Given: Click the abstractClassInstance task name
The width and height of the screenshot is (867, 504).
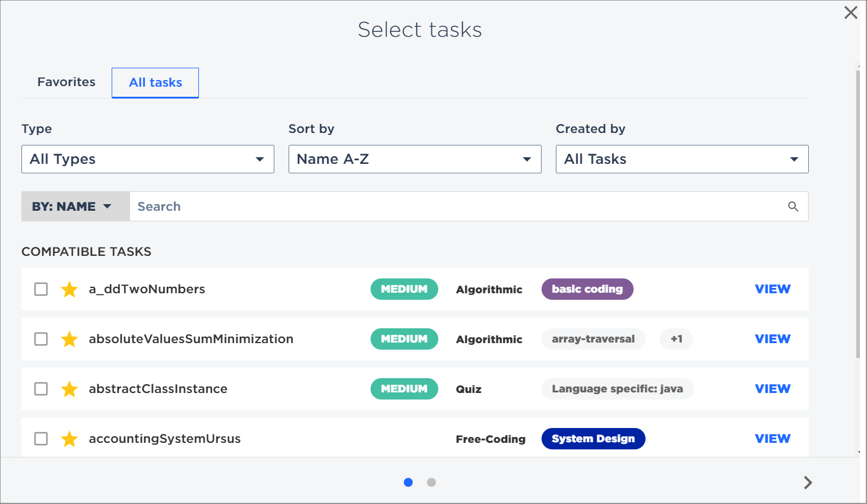Looking at the screenshot, I should tap(158, 389).
